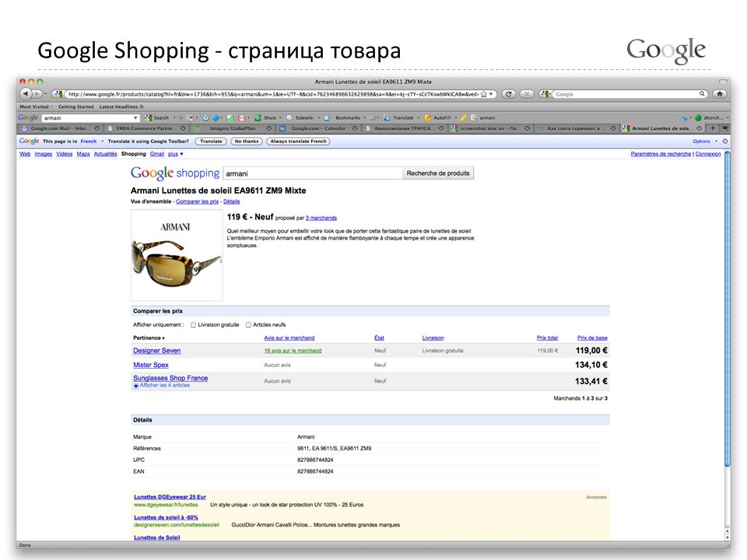Switch to the screenshot mac os tab

[x=490, y=128]
